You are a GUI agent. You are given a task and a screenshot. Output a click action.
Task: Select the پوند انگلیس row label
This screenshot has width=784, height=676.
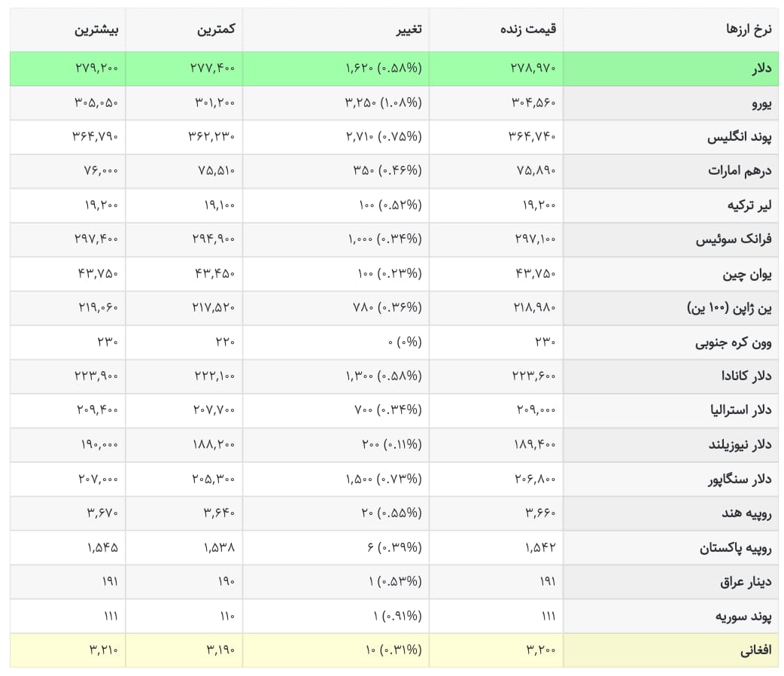[739, 137]
